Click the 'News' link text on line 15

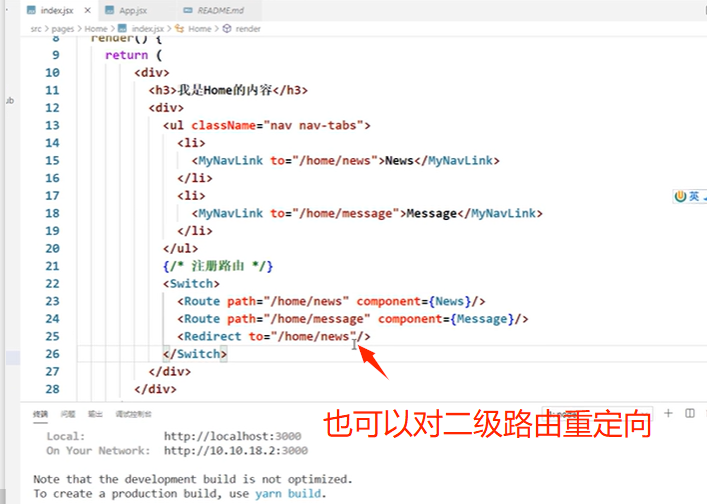pyautogui.click(x=399, y=160)
